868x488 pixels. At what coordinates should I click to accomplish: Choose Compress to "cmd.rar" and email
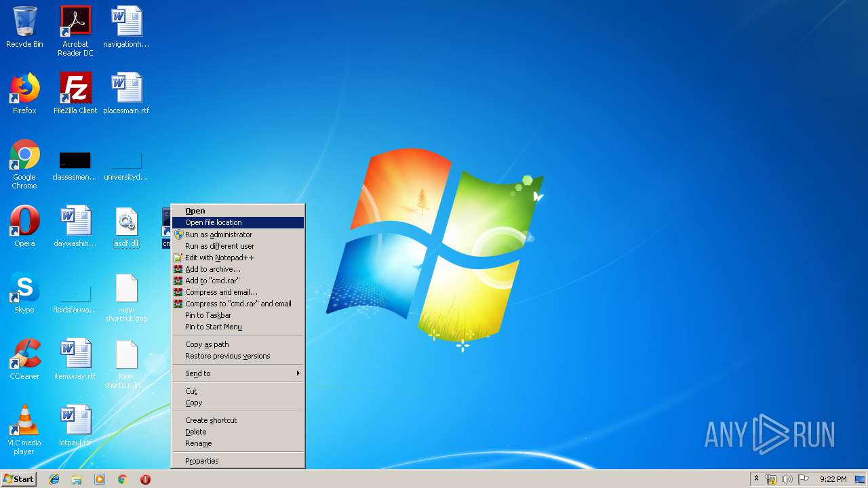(237, 304)
